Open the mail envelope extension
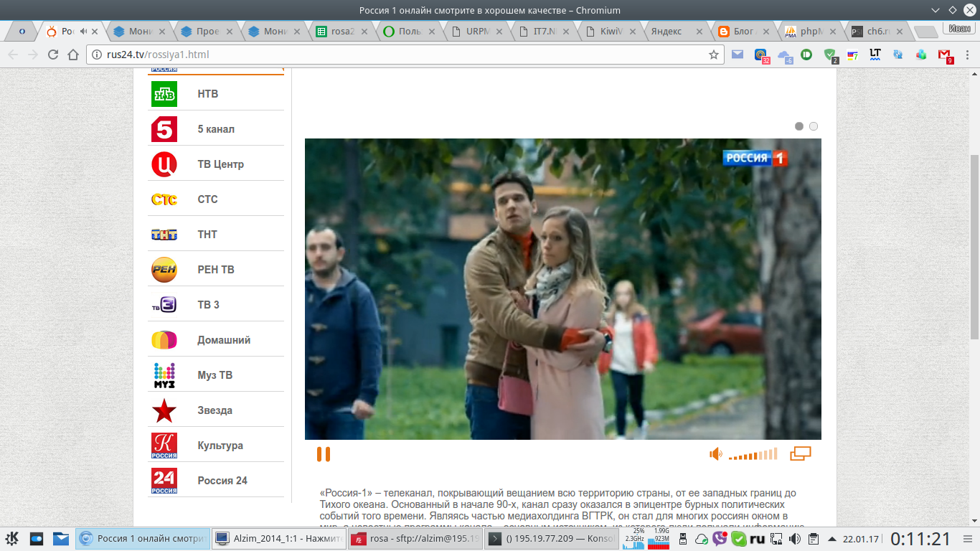 738,55
